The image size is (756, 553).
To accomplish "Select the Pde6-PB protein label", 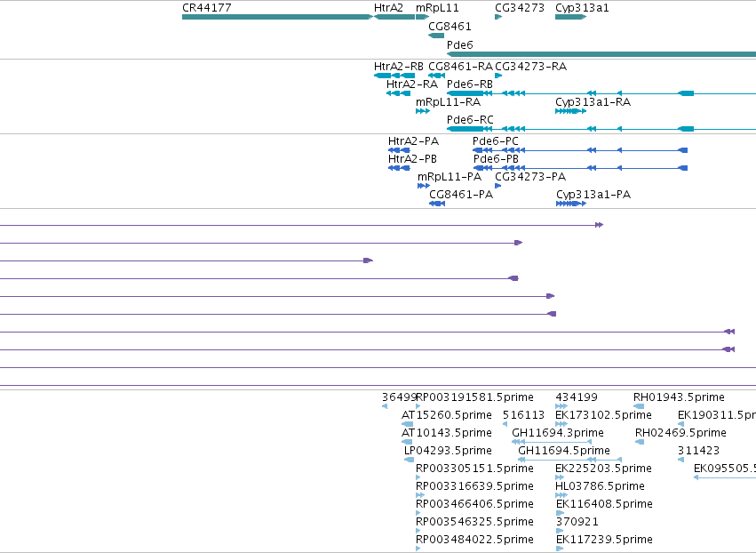I will (x=496, y=159).
